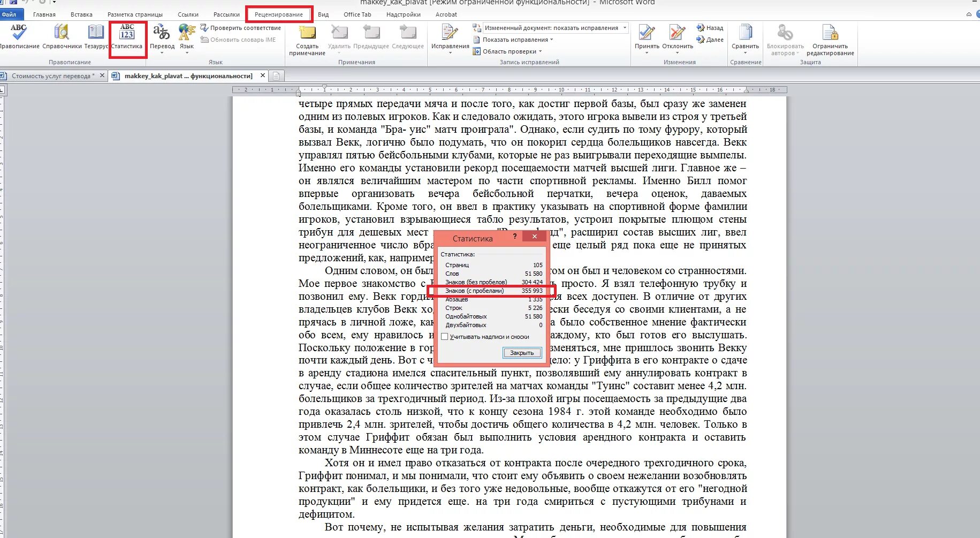Go to the Следующее comment
The image size is (980, 538).
[408, 36]
